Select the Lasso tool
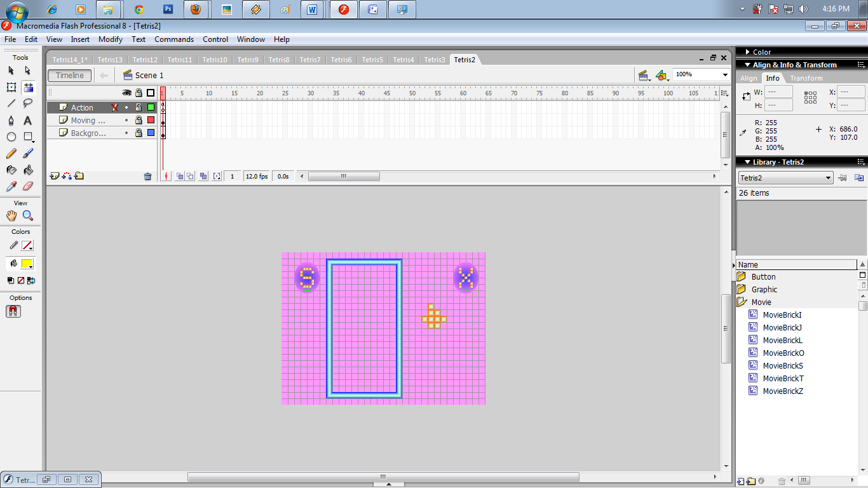The width and height of the screenshot is (868, 488). tap(27, 102)
